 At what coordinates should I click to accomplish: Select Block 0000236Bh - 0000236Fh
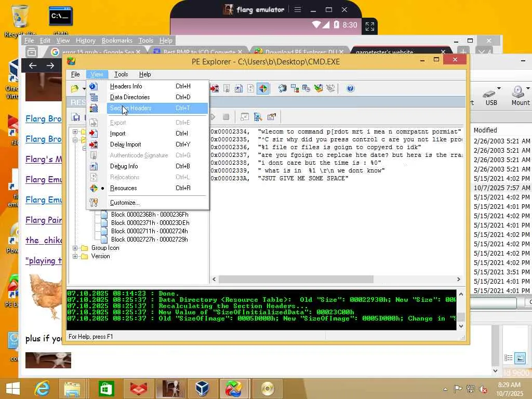tap(150, 215)
